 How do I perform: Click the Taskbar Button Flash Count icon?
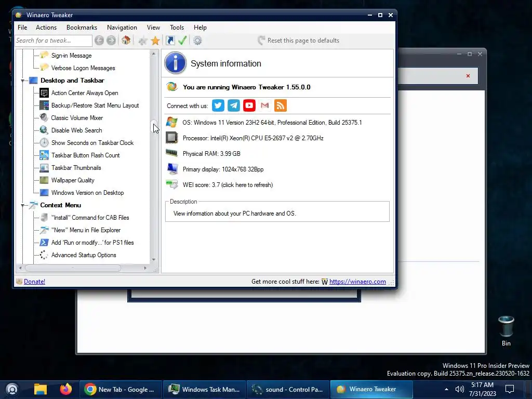point(44,155)
